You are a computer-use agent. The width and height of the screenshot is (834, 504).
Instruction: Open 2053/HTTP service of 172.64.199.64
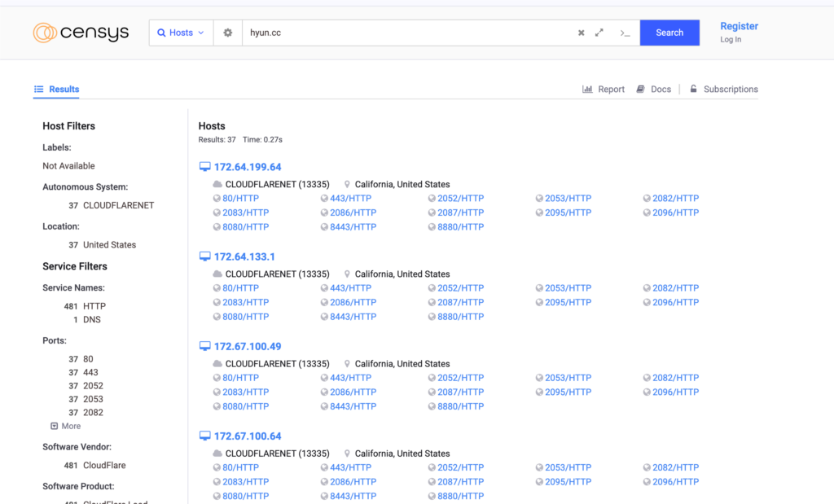[x=568, y=199]
